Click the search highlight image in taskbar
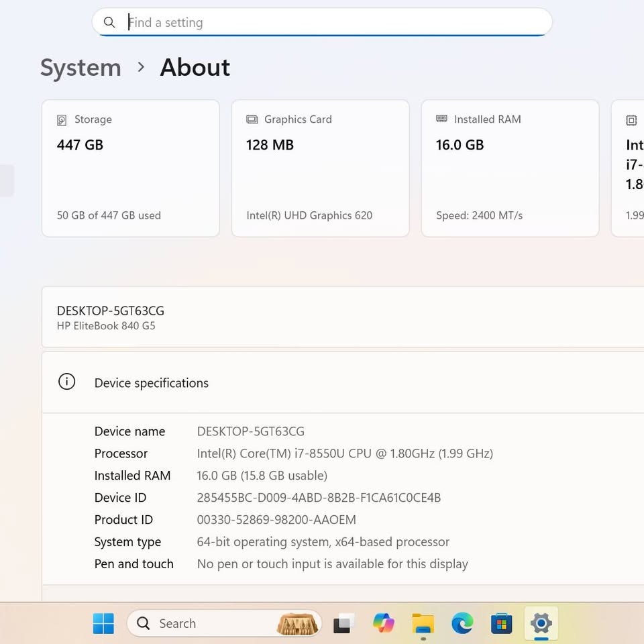 click(x=297, y=625)
